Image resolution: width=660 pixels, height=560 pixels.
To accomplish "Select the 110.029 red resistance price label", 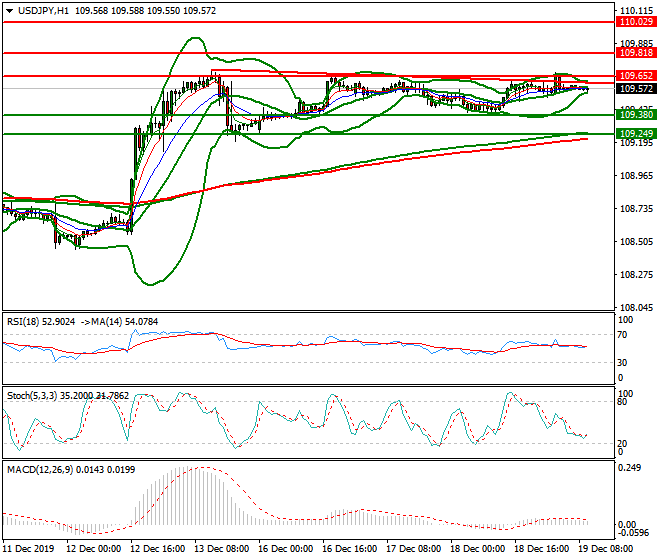I will [636, 22].
